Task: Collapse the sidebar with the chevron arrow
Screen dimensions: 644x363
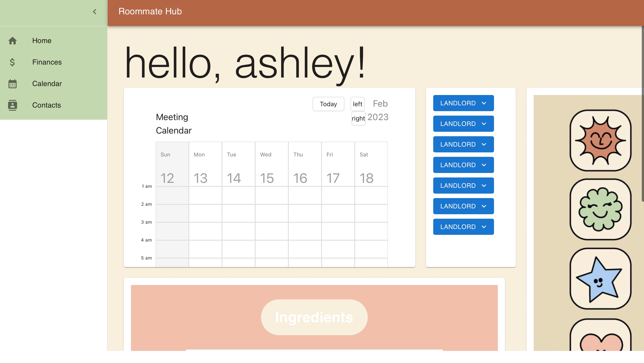Action: coord(94,11)
